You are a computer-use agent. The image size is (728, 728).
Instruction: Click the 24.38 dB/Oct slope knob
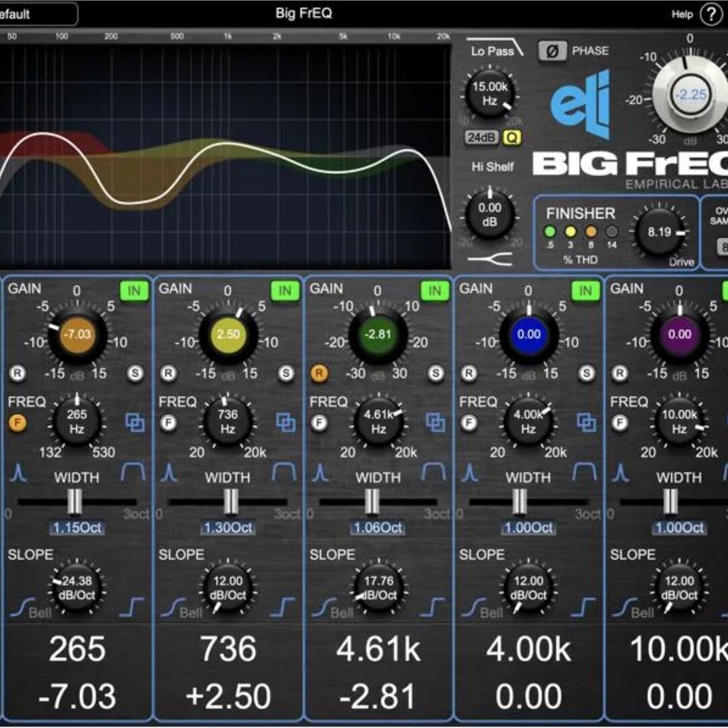coord(77,588)
